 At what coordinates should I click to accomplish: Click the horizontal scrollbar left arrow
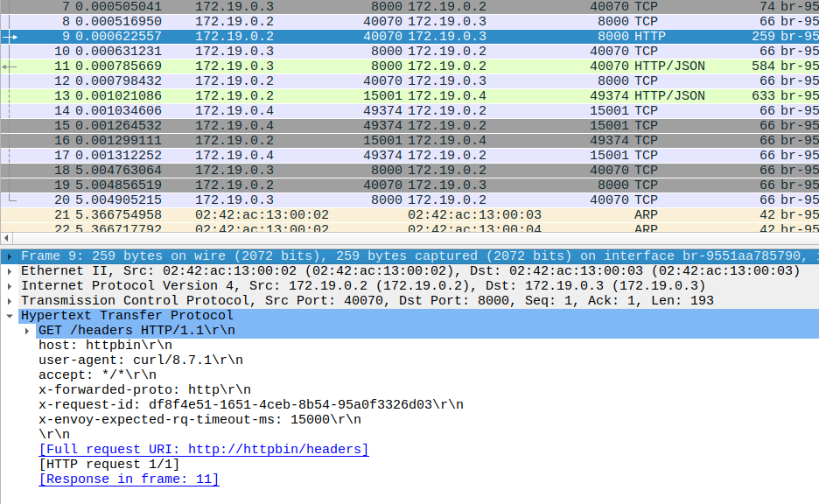click(x=6, y=238)
